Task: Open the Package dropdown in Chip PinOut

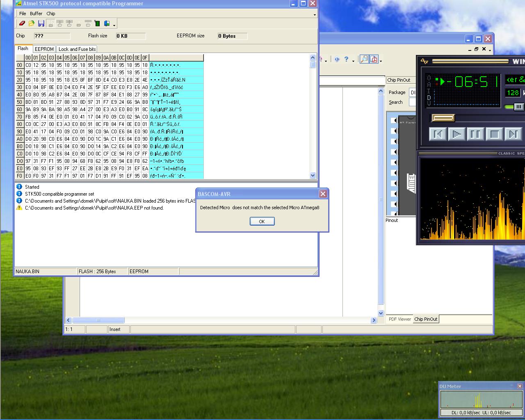Action: (412, 93)
